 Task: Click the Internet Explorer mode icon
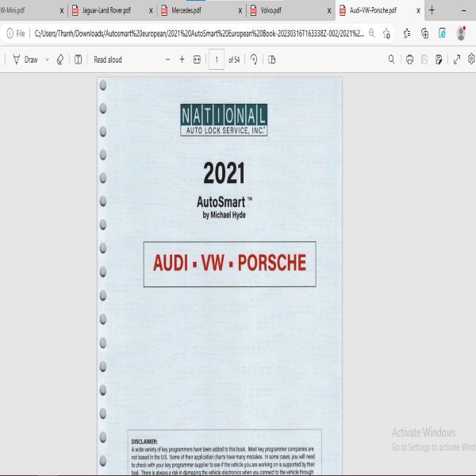coord(443,33)
